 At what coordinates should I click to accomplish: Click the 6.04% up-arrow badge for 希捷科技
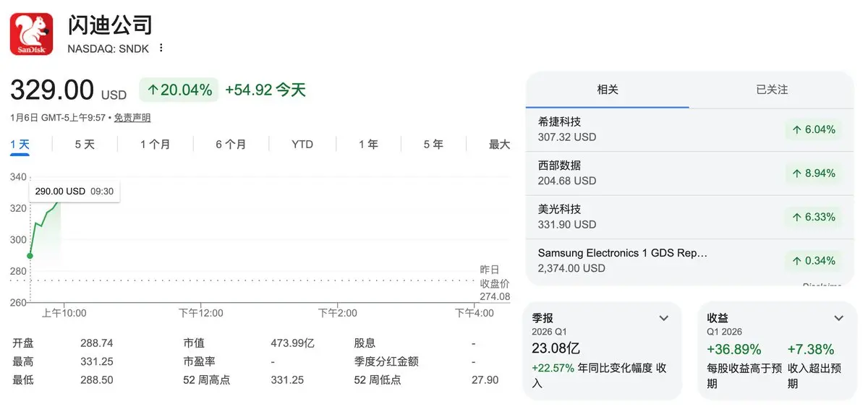coord(814,130)
